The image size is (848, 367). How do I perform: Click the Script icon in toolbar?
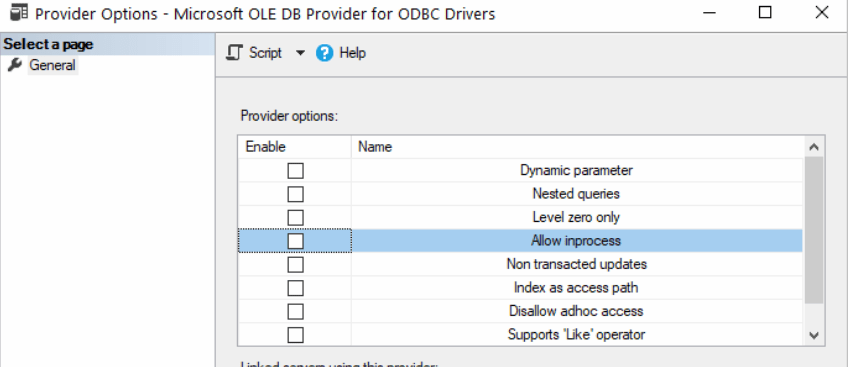234,53
